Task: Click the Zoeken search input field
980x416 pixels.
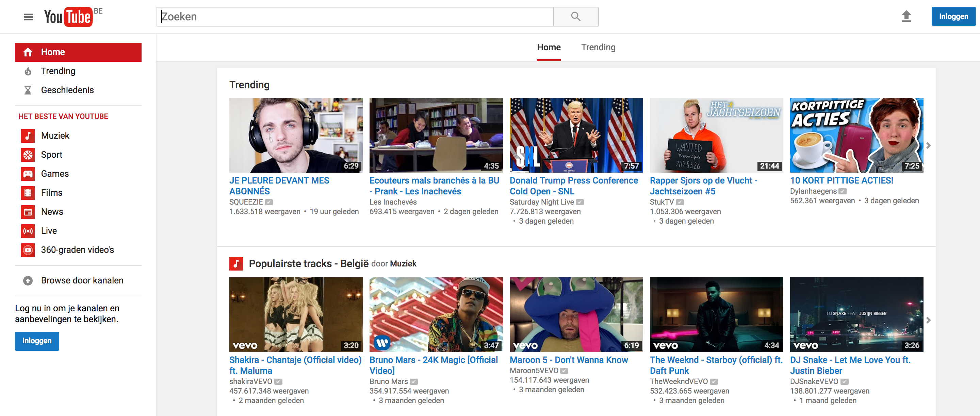Action: coord(355,17)
